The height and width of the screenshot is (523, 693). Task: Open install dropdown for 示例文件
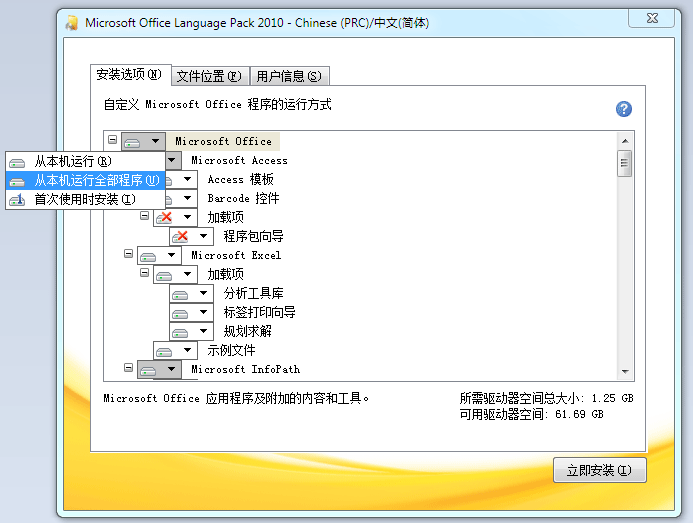[x=187, y=350]
